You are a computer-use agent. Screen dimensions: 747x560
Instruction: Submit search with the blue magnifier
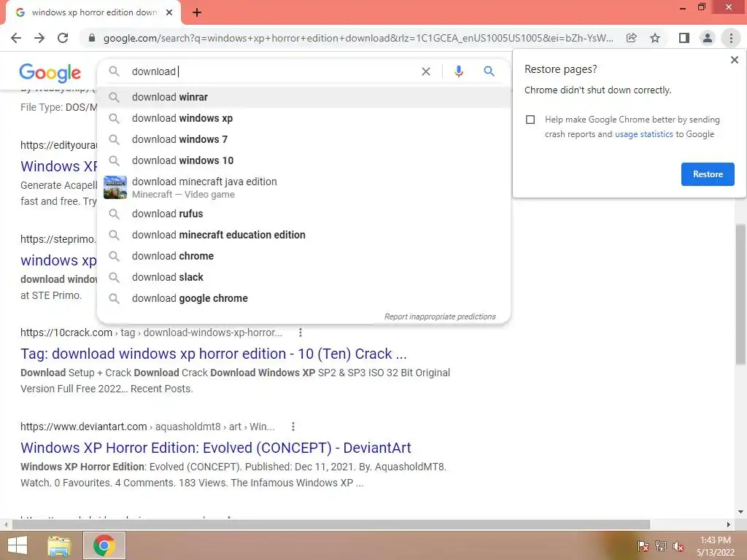[x=489, y=71]
